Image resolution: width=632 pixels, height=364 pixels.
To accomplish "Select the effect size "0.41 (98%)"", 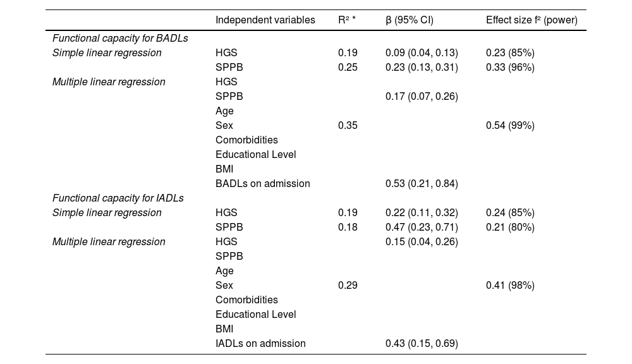I will click(510, 286).
